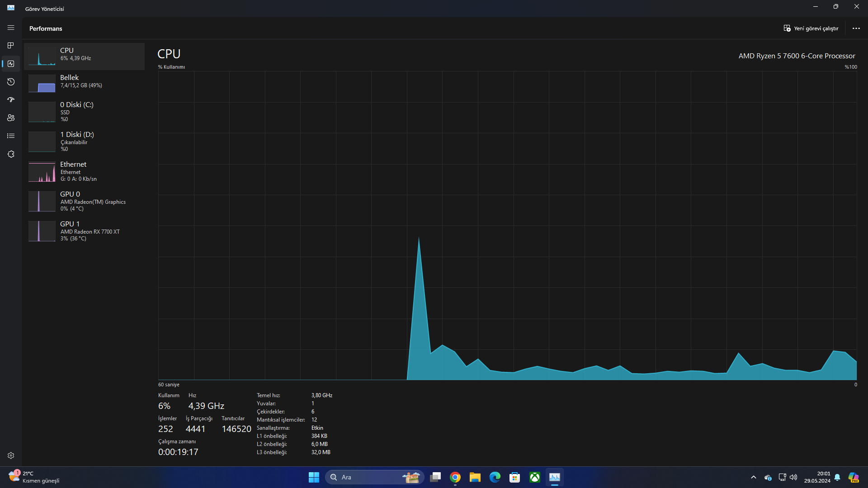
Task: Open Xbox app from taskbar
Action: [x=535, y=477]
